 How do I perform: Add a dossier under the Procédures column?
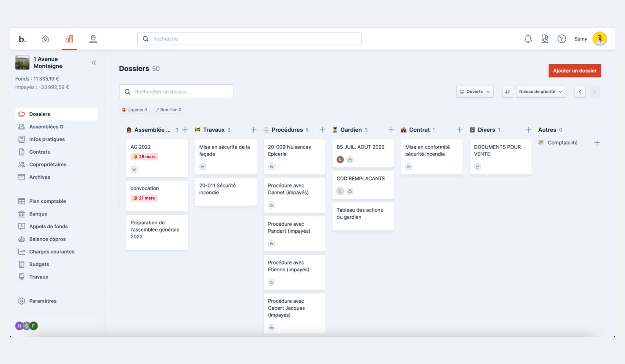coord(322,130)
